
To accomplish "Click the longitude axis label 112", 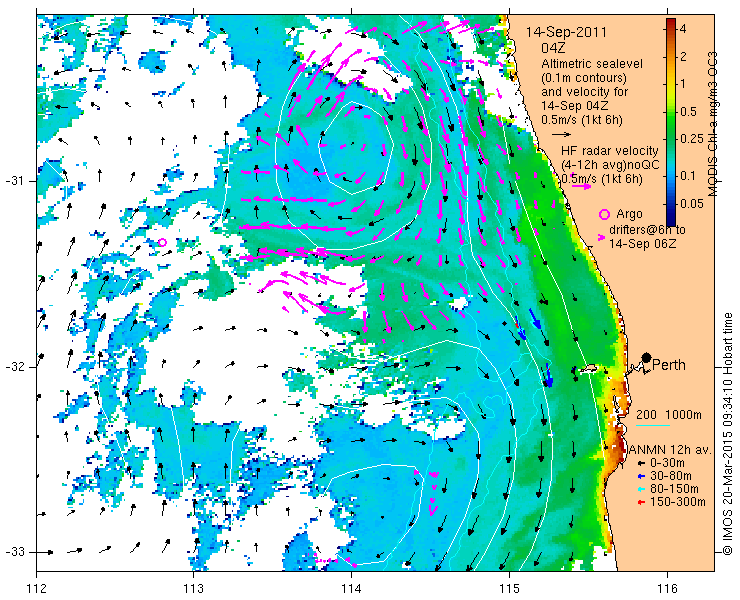I will point(37,589).
